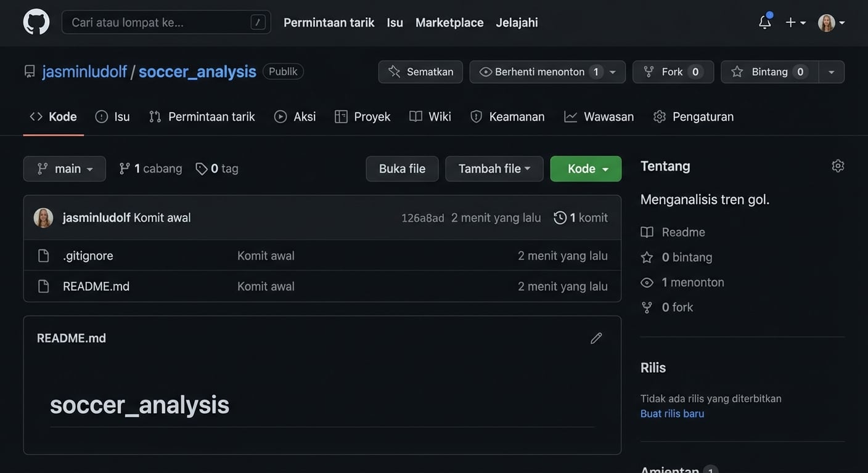Open notifications bell
This screenshot has width=868, height=473.
(764, 22)
